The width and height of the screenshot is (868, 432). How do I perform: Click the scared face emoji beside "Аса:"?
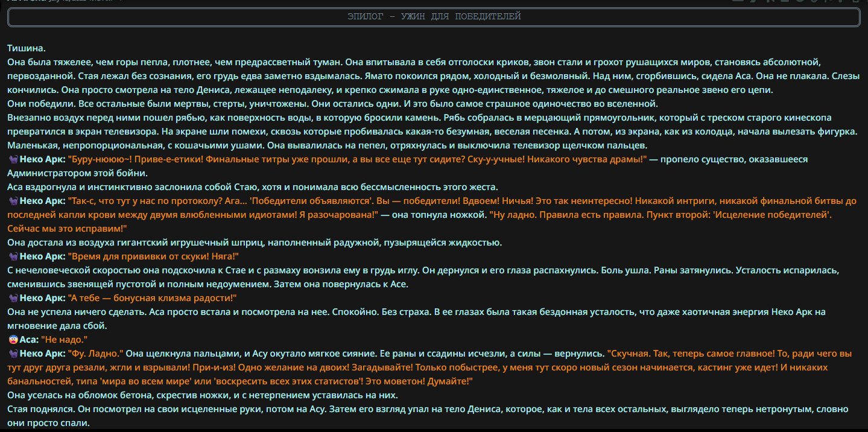pos(13,340)
